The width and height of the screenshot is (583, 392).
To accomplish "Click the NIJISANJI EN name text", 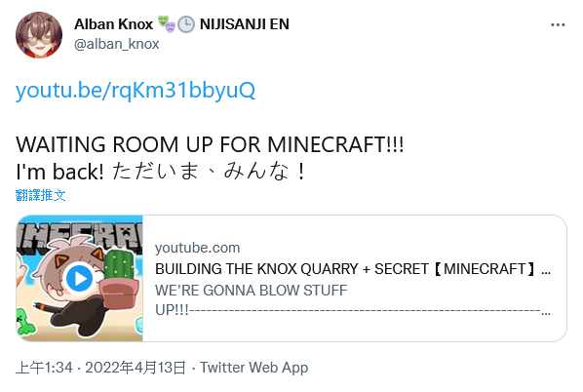I will click(x=245, y=24).
